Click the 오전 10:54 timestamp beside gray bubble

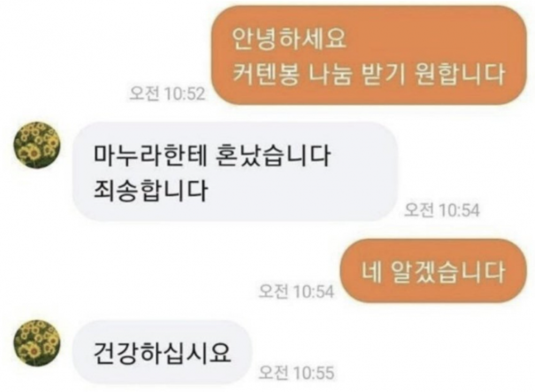[442, 210]
